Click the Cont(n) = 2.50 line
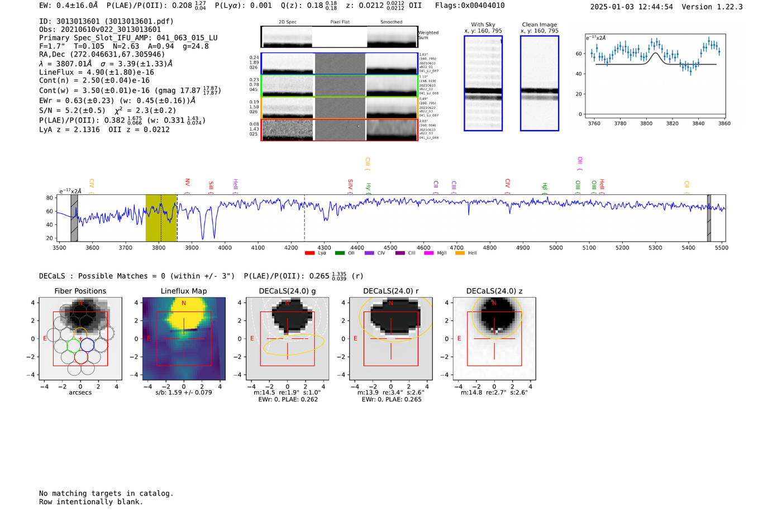Screen dimensions: 782x532 pyautogui.click(x=94, y=80)
